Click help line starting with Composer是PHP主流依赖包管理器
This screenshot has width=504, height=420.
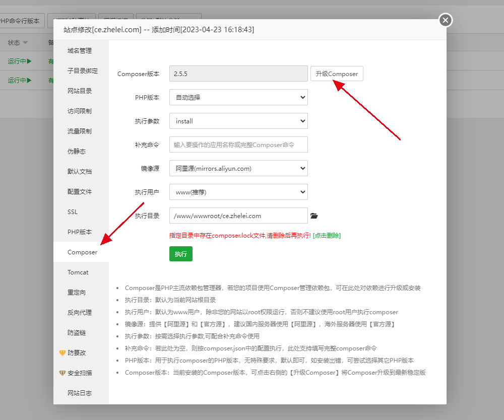click(273, 288)
